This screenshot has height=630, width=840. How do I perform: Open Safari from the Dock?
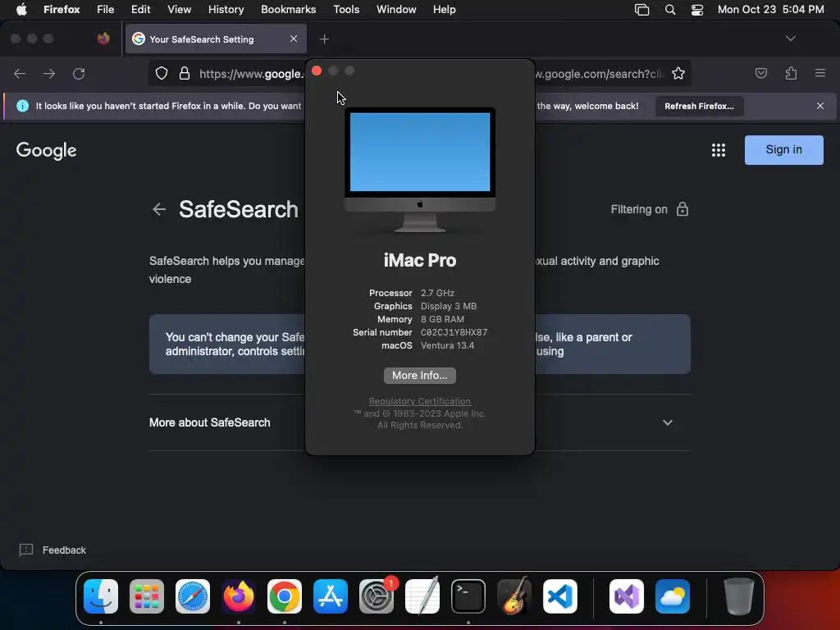click(x=193, y=596)
